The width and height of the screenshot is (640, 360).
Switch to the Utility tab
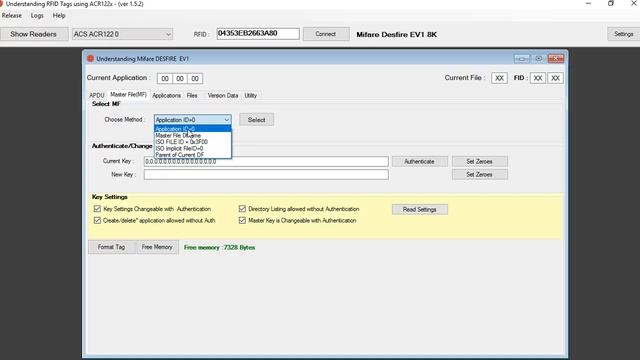(251, 96)
